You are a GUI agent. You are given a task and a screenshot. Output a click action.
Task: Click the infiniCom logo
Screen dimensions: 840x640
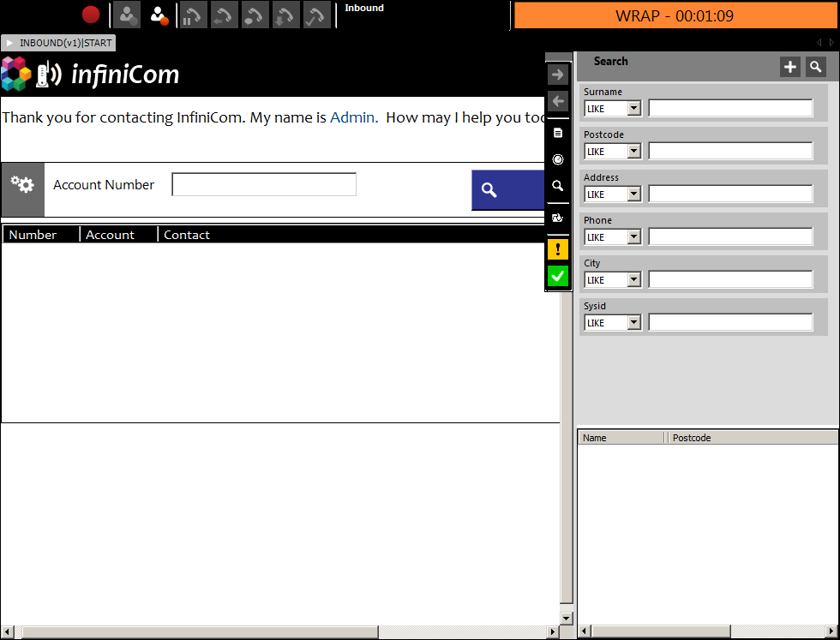tap(90, 74)
